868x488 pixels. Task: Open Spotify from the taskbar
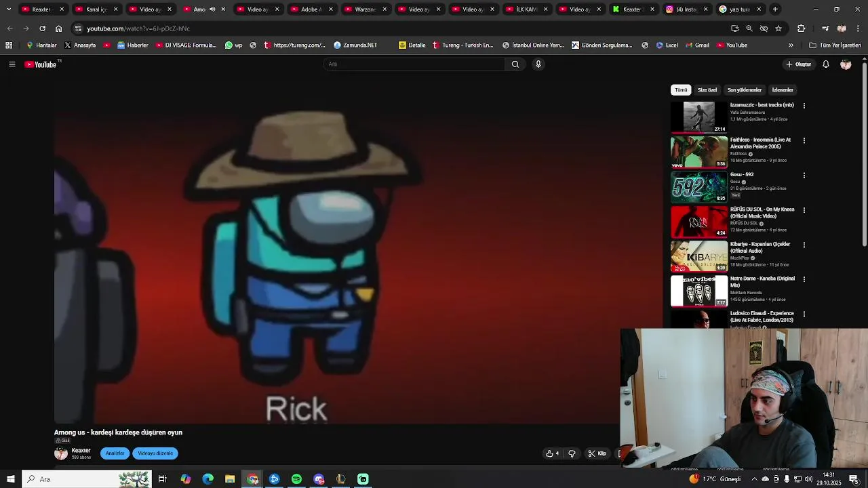pos(296,479)
